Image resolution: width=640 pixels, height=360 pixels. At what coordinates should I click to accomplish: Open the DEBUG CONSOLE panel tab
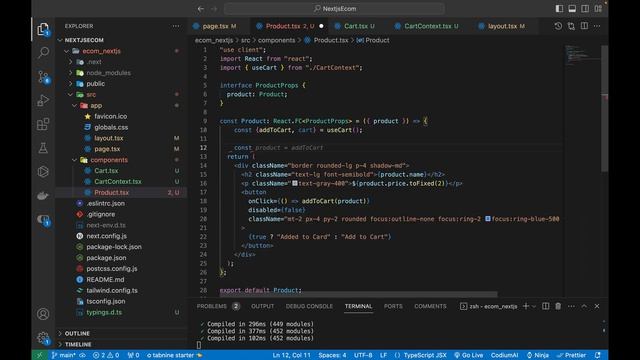[x=309, y=306]
